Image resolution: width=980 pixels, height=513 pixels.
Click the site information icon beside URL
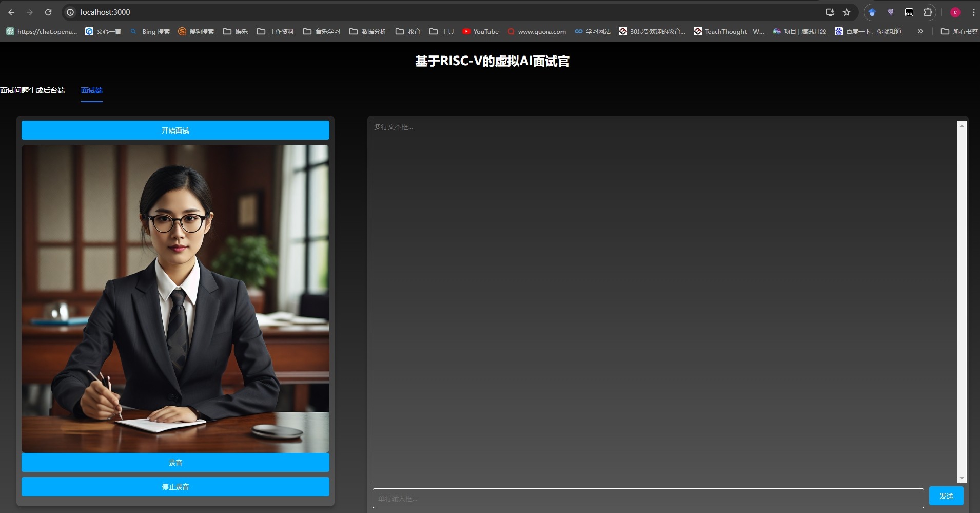click(x=71, y=12)
